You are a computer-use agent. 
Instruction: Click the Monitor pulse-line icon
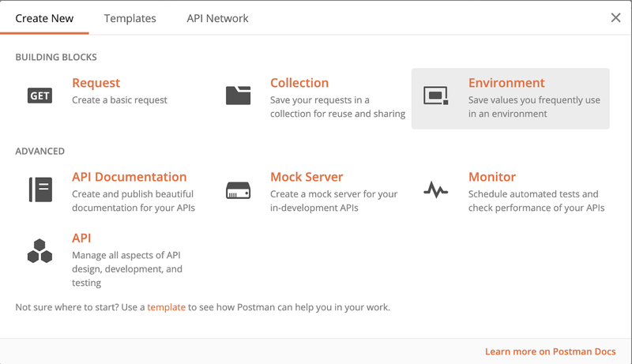(436, 190)
